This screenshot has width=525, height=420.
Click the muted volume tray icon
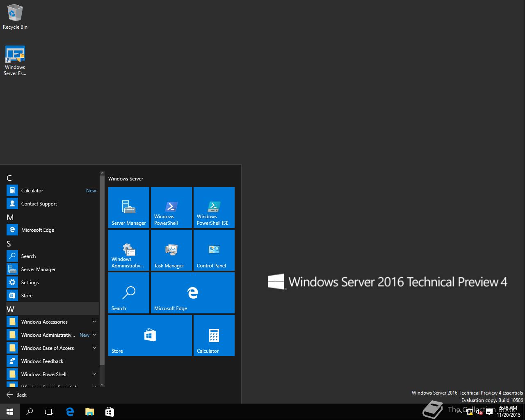pyautogui.click(x=479, y=412)
